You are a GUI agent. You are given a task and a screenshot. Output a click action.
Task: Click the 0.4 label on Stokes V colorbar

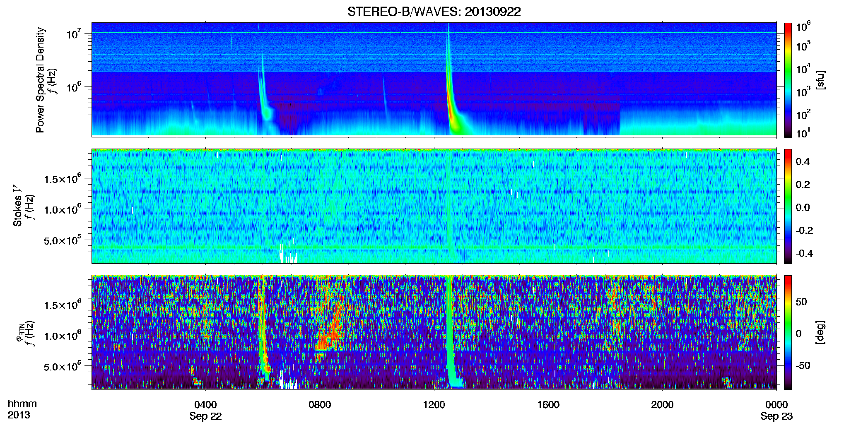(x=803, y=162)
